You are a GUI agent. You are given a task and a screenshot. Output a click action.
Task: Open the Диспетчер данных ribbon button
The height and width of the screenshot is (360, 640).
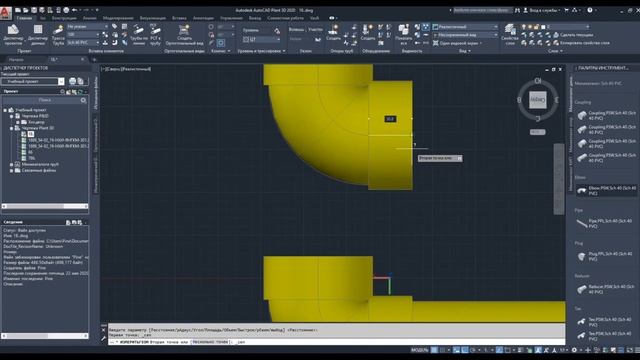[x=38, y=35]
